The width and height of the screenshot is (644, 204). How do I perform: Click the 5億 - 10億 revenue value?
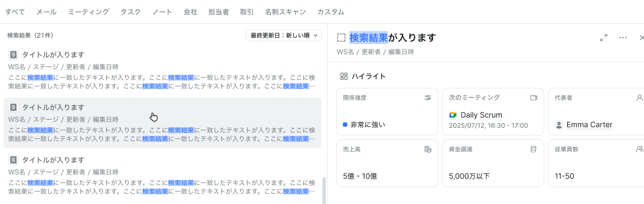coord(360,176)
